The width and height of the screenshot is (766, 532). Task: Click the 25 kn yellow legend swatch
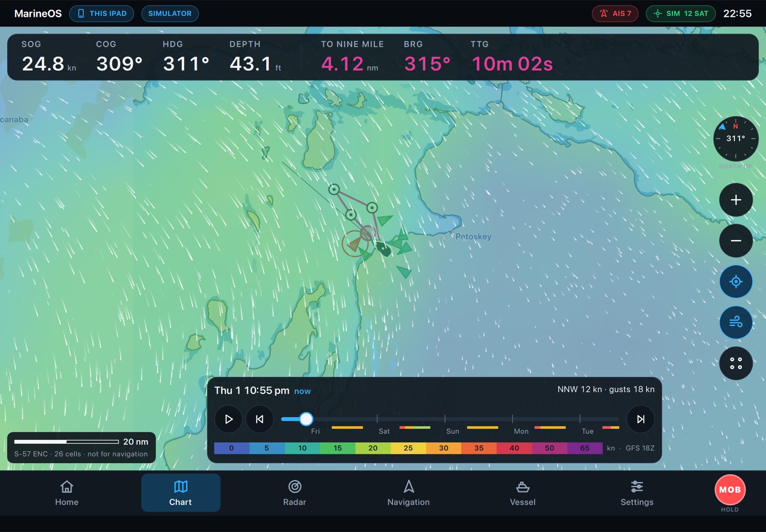pos(408,448)
